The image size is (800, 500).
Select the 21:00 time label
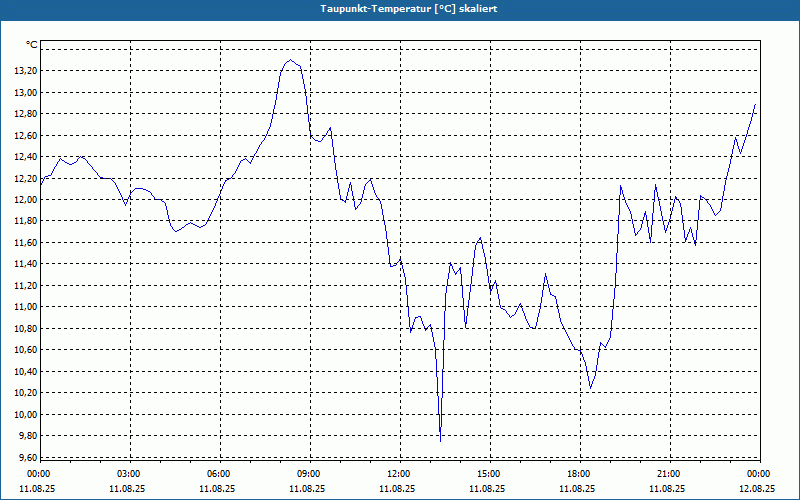coord(668,474)
